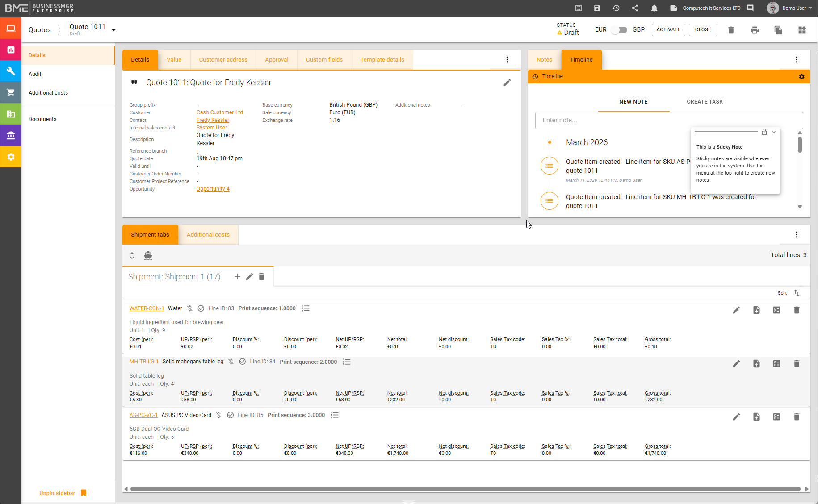Delete the quote using header trash icon
This screenshot has height=504, width=818.
point(731,30)
